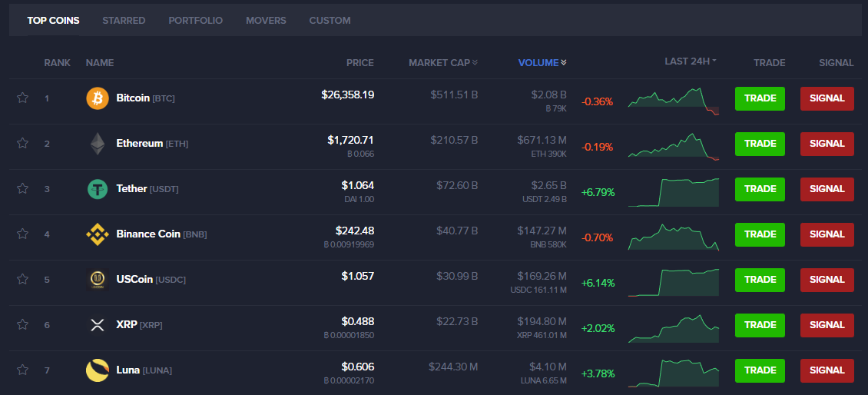Open the Ethereum [ETH] name link
The height and width of the screenshot is (395, 868).
pos(152,144)
